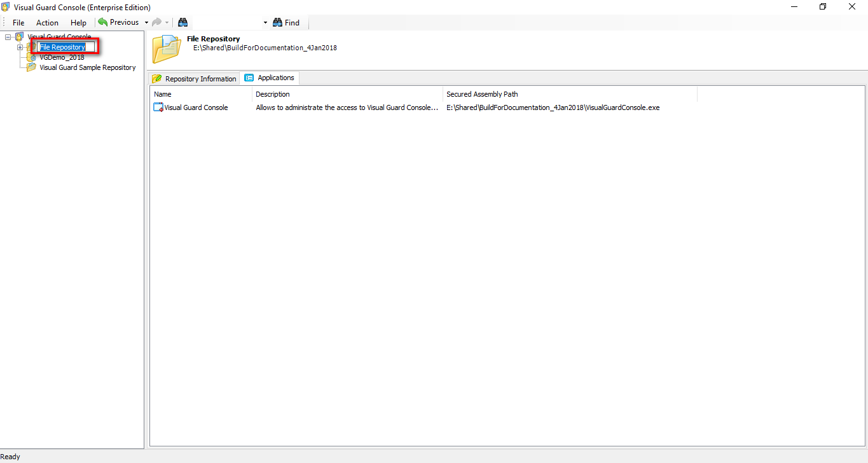This screenshot has width=868, height=463.
Task: Click the Repository Information pencil icon
Action: coord(156,78)
